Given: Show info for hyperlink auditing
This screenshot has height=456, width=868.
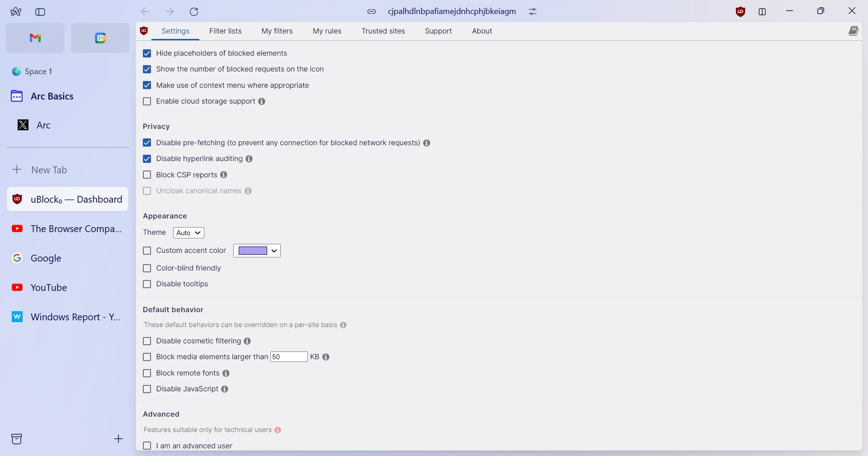Looking at the screenshot, I should 249,159.
